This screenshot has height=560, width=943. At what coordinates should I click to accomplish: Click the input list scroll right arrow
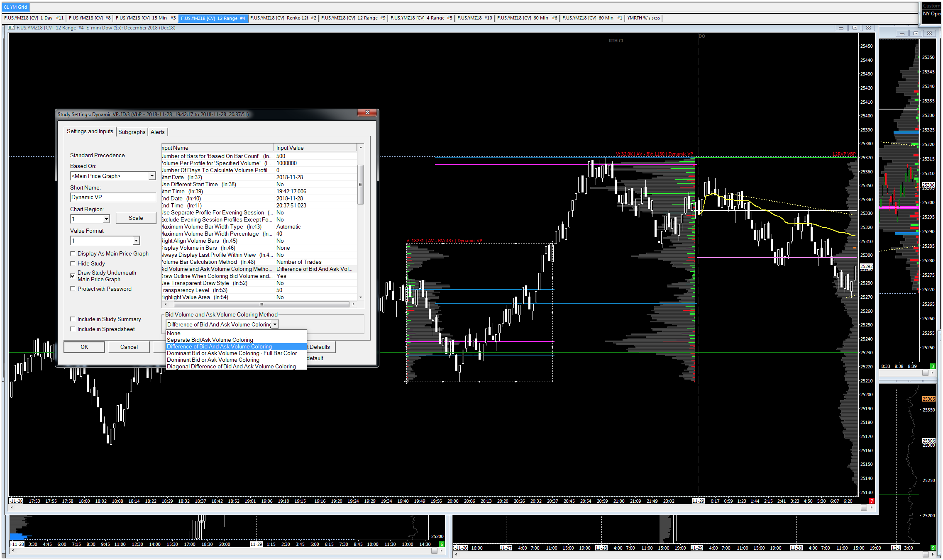pos(353,304)
